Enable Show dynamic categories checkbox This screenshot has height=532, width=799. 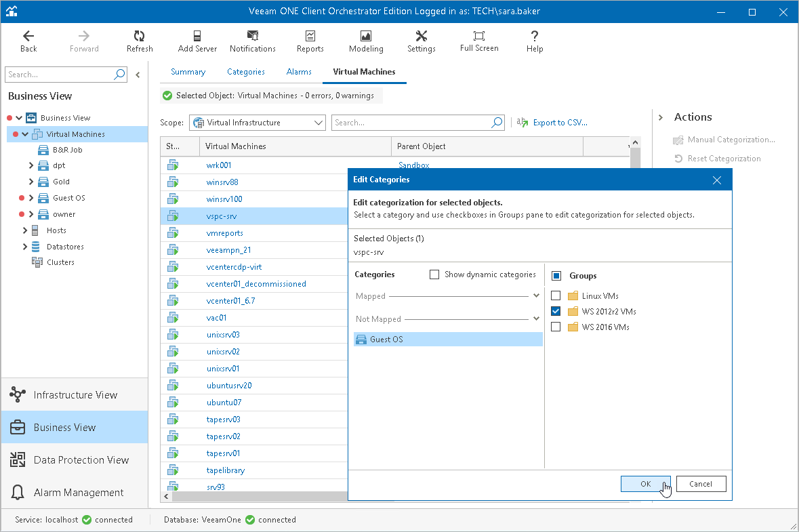point(434,274)
